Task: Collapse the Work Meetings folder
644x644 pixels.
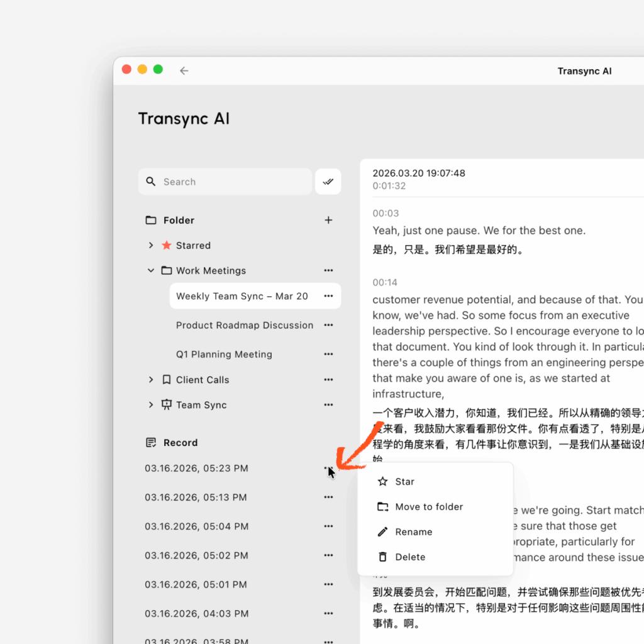Action: pyautogui.click(x=150, y=270)
